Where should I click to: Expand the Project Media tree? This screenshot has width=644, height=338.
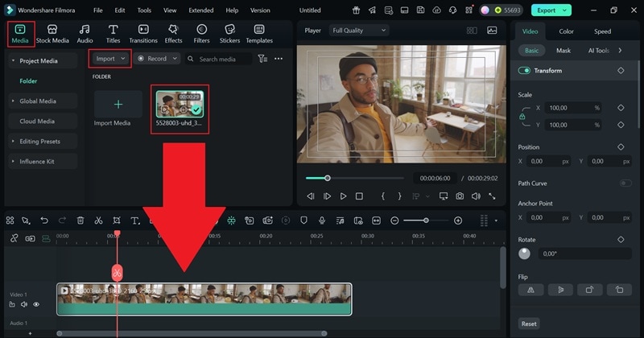click(x=13, y=61)
